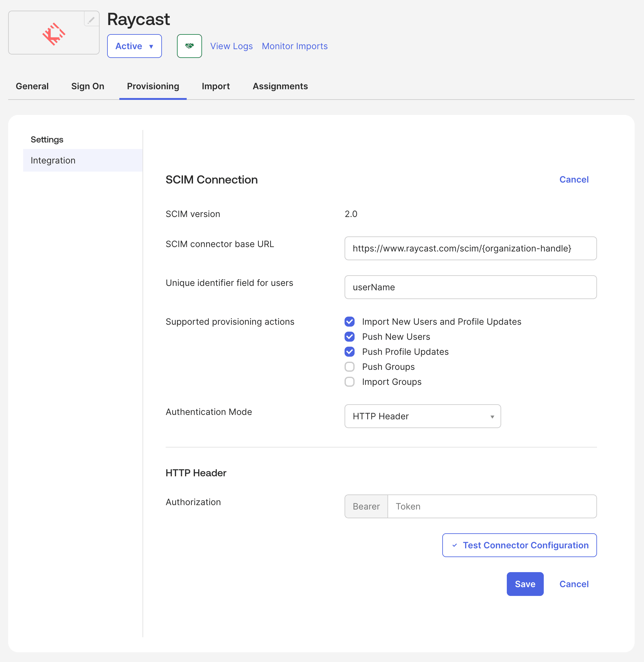Open the Assignments tab
Screen dimensions: 644x662
(x=280, y=86)
